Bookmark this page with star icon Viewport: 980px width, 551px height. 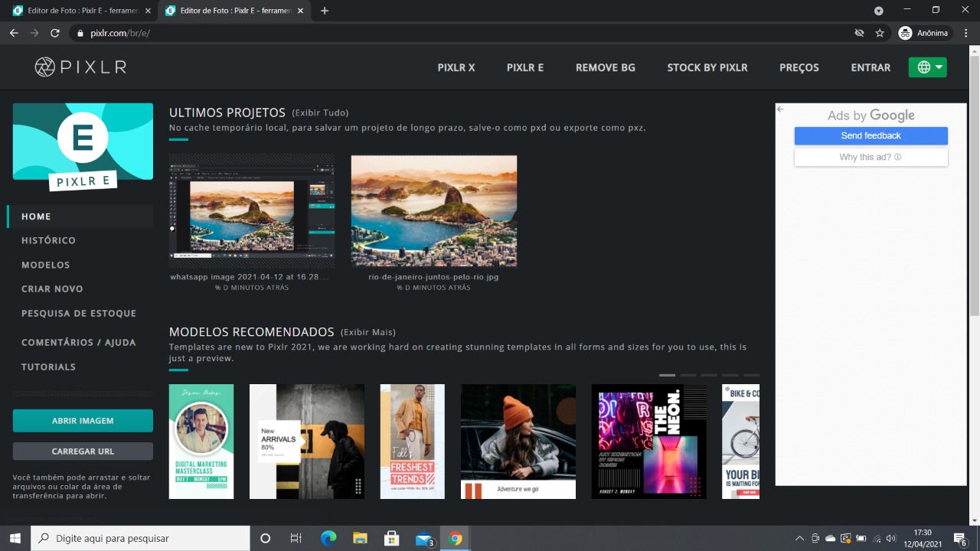880,33
